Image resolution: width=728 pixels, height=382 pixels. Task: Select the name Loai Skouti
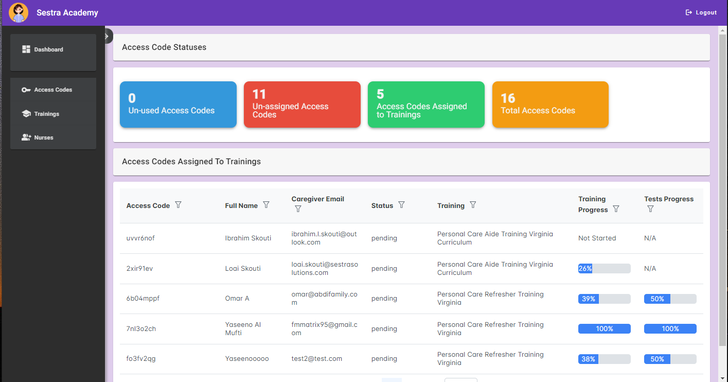point(243,268)
